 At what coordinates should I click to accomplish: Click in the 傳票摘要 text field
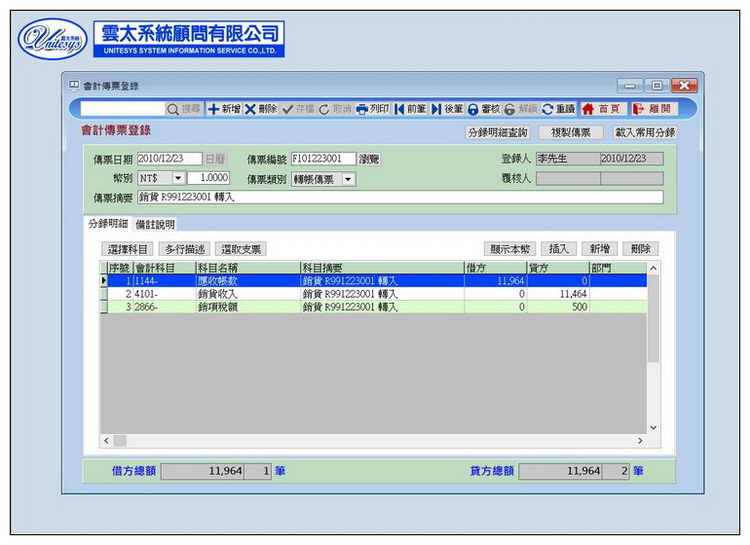[400, 198]
